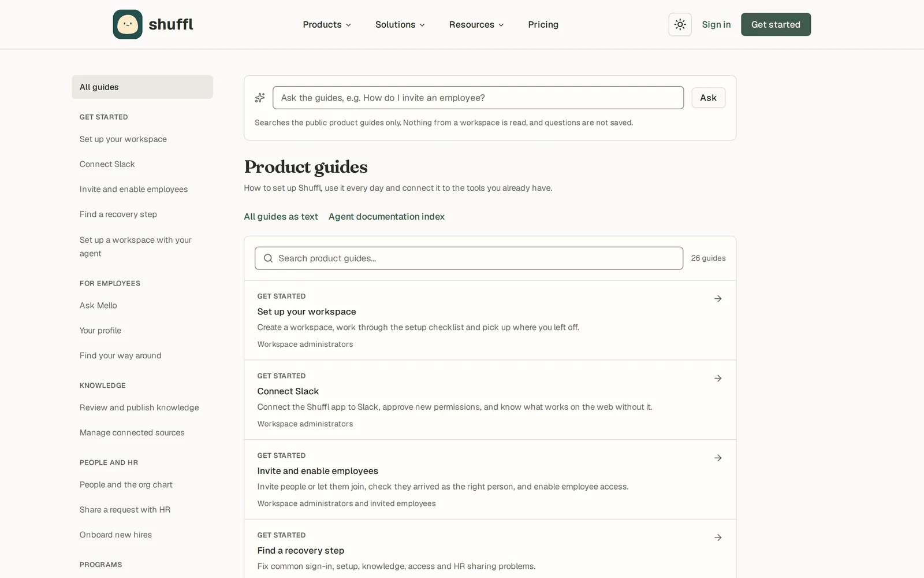Image resolution: width=924 pixels, height=578 pixels.
Task: Toggle the light/dark theme sun icon
Action: click(x=680, y=24)
